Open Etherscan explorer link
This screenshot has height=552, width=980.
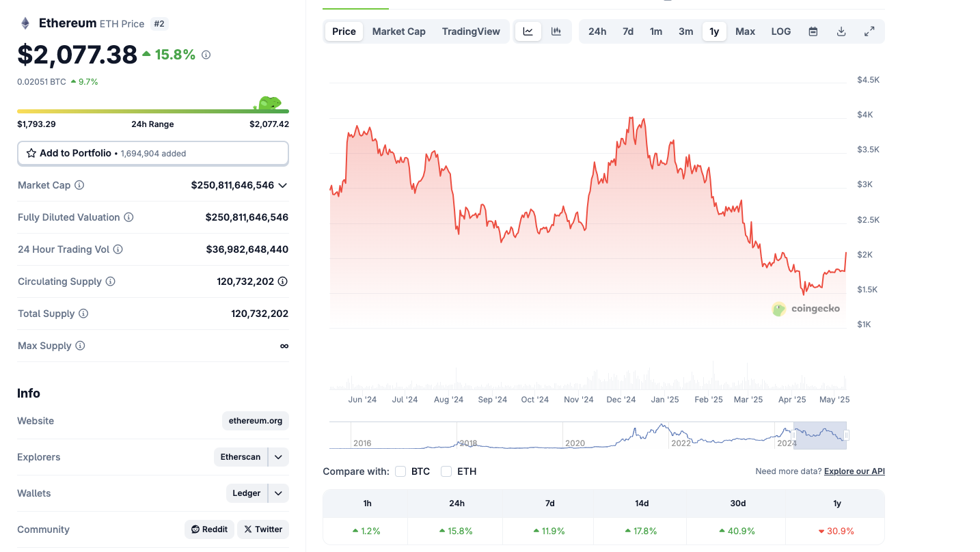pos(241,457)
